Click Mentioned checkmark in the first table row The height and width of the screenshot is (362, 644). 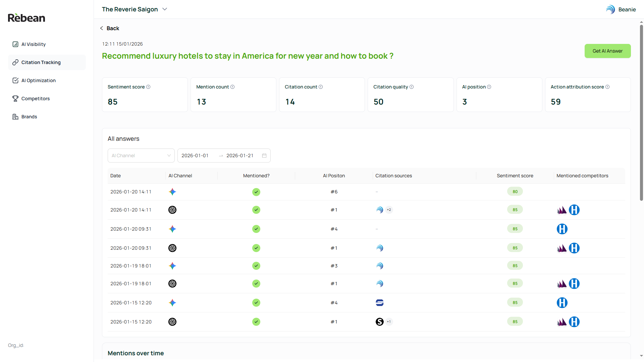point(256,192)
